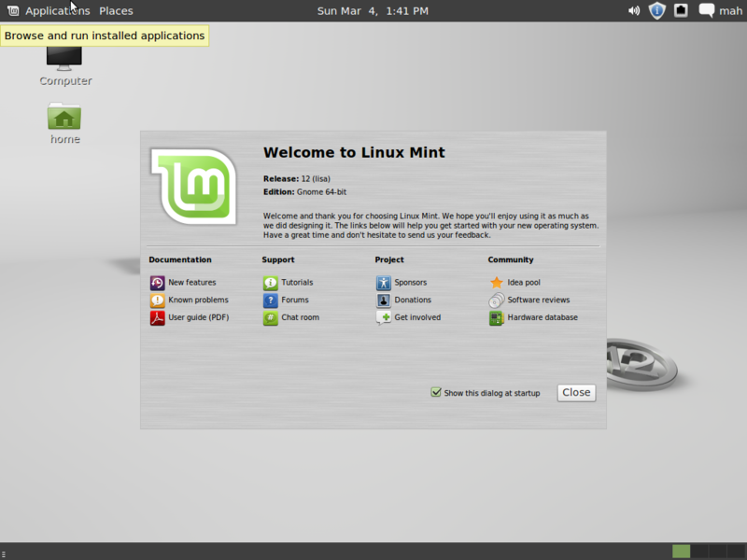Screen dimensions: 747x560
Task: Open the Computer desktop icon
Action: (64, 58)
